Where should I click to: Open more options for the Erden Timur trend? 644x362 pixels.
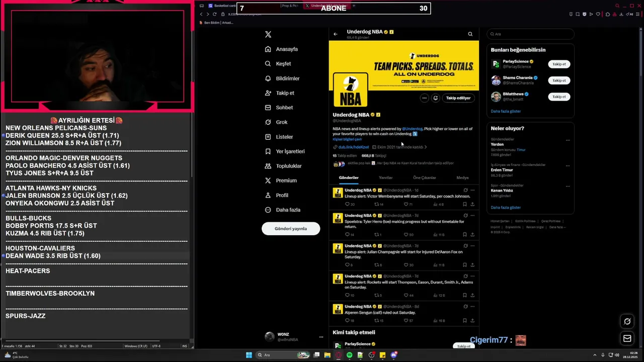[568, 165]
